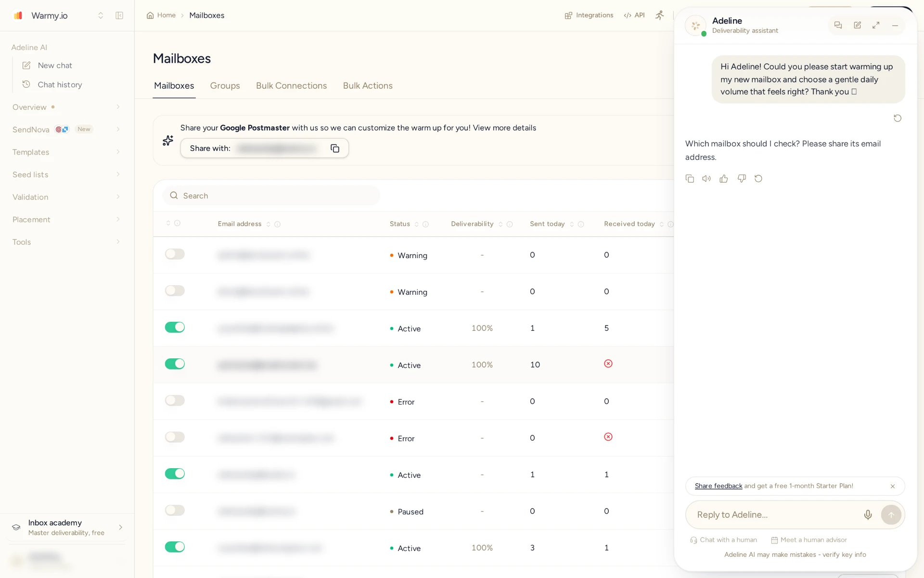Enable the second Warning mailbox toggle
Image resolution: width=924 pixels, height=578 pixels.
(x=175, y=290)
